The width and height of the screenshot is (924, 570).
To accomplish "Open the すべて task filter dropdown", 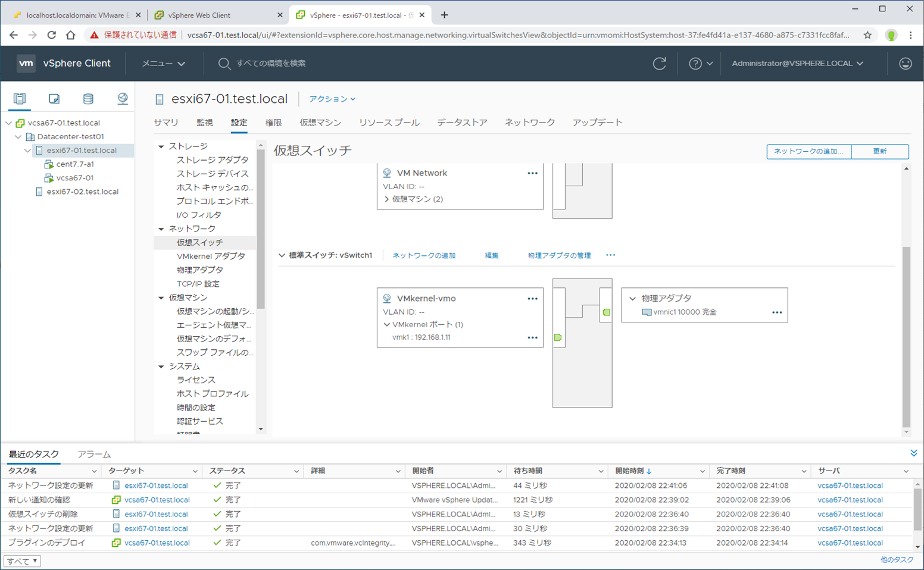I will pyautogui.click(x=23, y=561).
